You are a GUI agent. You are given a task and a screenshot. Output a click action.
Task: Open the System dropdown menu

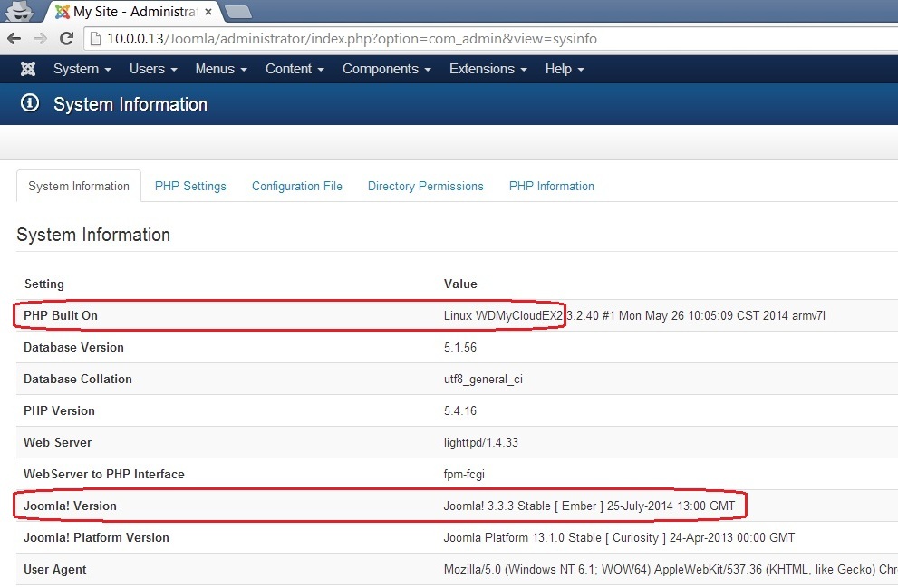click(x=82, y=69)
